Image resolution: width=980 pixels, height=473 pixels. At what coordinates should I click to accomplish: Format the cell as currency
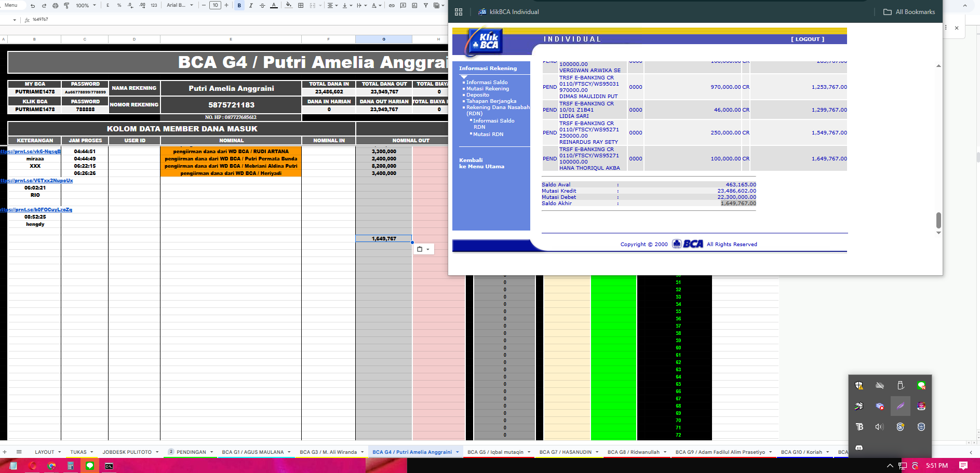108,5
